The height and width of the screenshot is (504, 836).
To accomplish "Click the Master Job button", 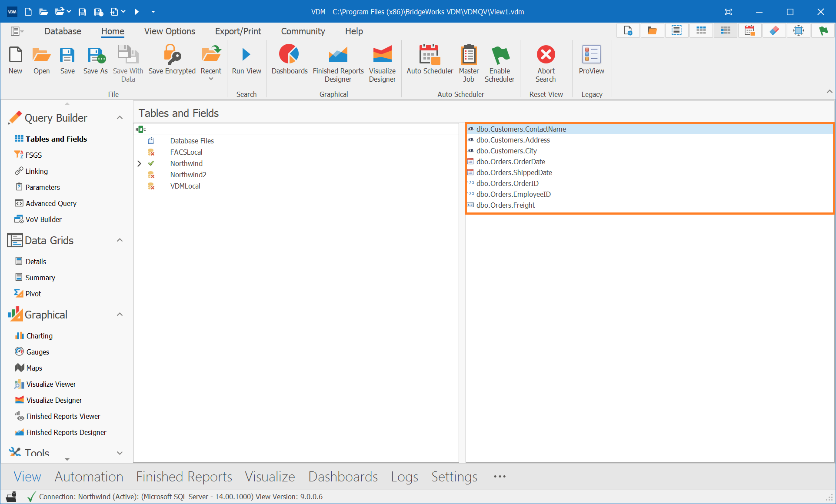I will (x=469, y=63).
